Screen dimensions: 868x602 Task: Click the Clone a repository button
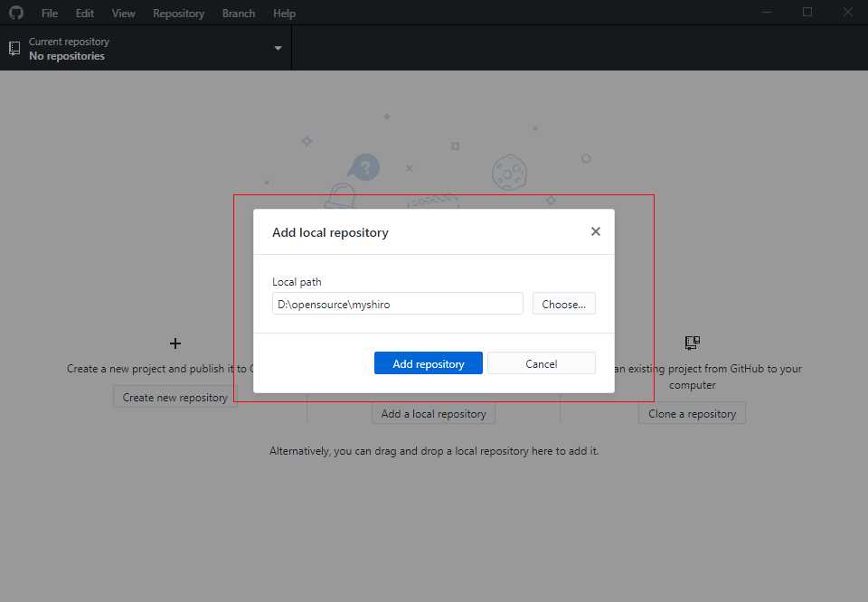[692, 413]
